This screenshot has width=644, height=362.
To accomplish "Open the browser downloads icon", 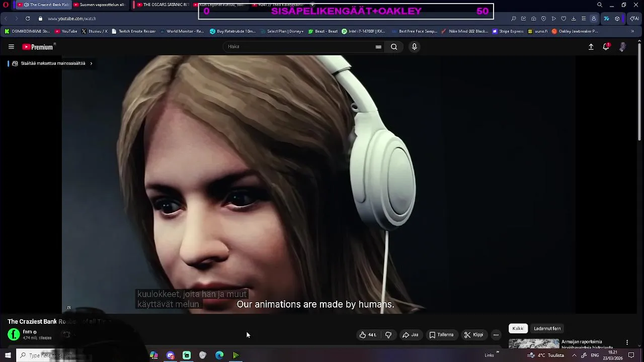I will [x=574, y=19].
